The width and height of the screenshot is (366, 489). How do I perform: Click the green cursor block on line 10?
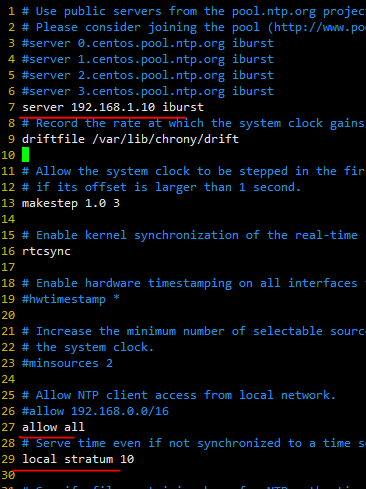(25, 155)
